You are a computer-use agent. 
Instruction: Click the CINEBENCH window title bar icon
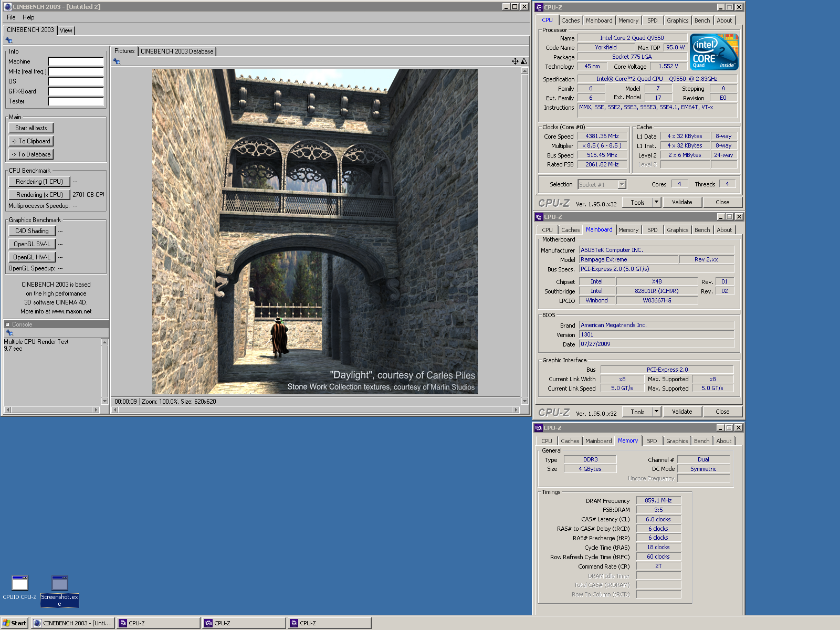(x=8, y=7)
